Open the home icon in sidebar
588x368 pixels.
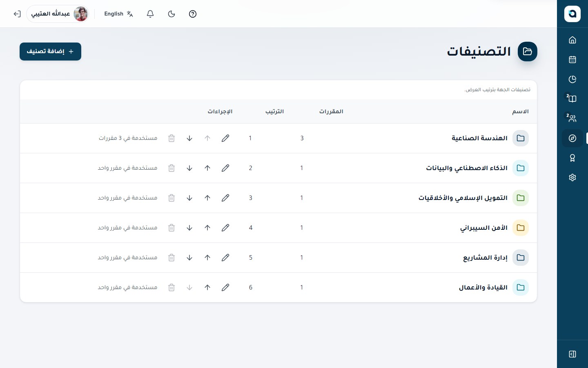click(x=572, y=40)
